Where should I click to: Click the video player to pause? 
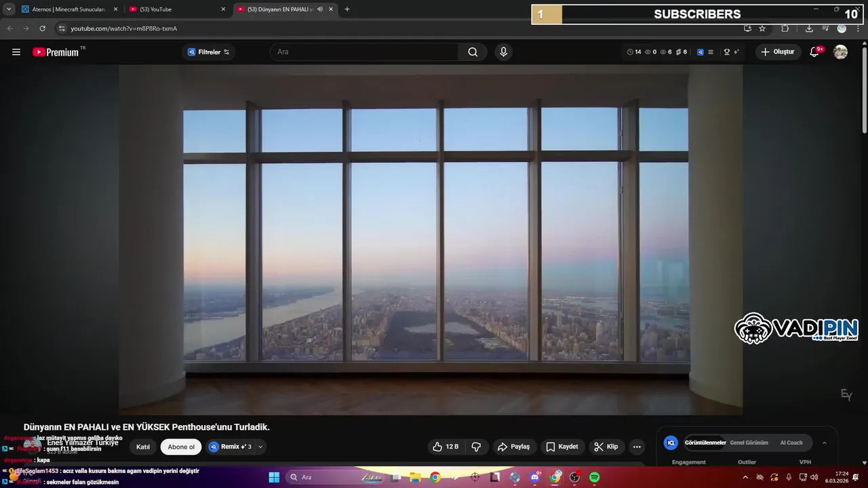431,239
